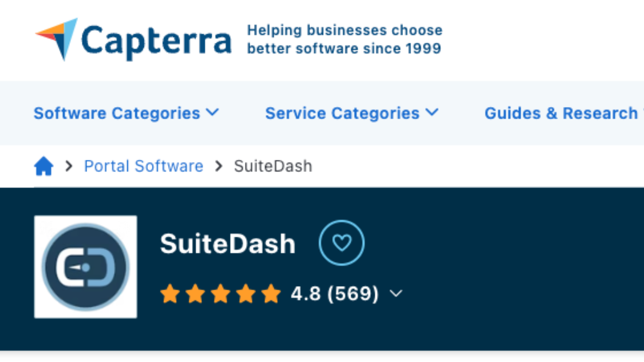Click the Capterra wordmark text

[x=156, y=41]
